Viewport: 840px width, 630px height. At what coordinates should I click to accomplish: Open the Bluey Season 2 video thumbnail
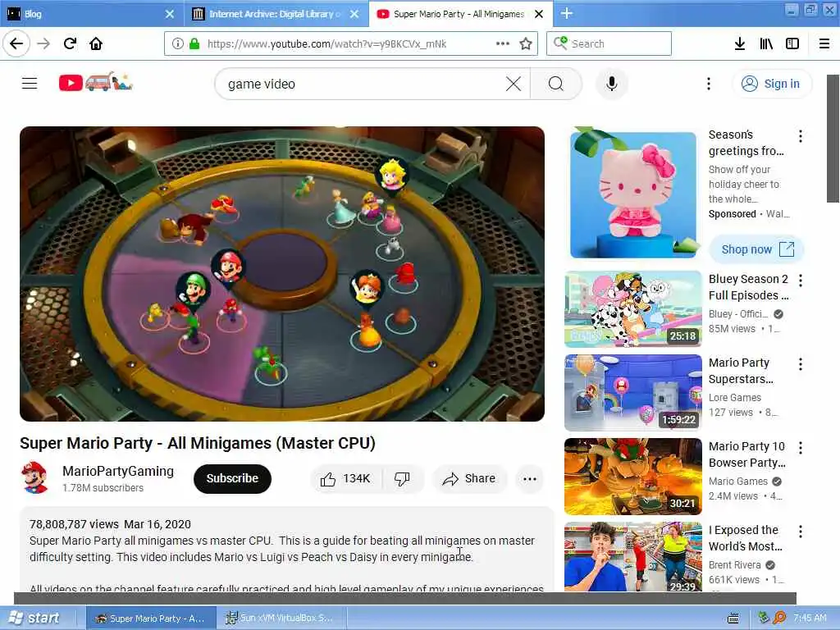tap(633, 309)
